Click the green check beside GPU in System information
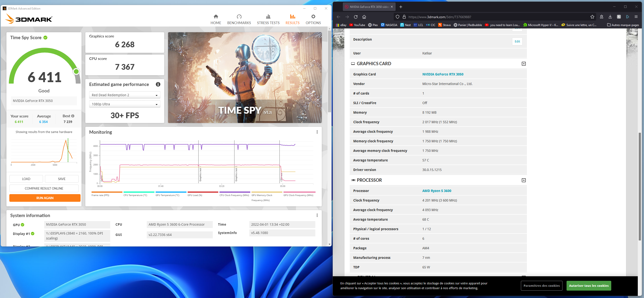The height and width of the screenshot is (298, 644). 22,225
